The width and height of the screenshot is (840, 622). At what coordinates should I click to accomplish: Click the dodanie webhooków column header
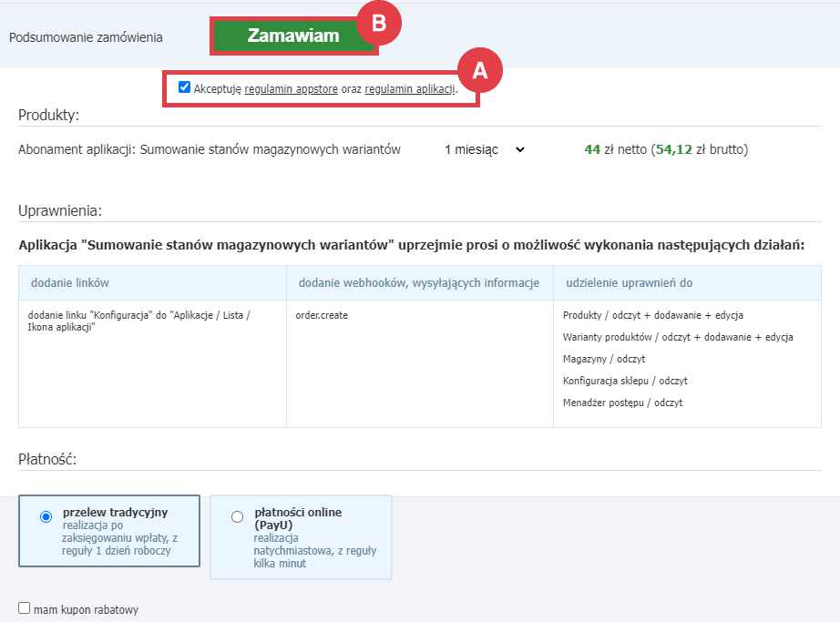click(419, 283)
